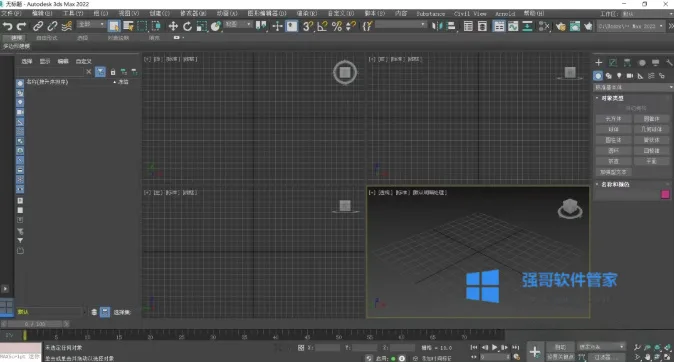This screenshot has height=362, width=674.
Task: Open the selection filter dropdown in main toolbar
Action: (91, 25)
